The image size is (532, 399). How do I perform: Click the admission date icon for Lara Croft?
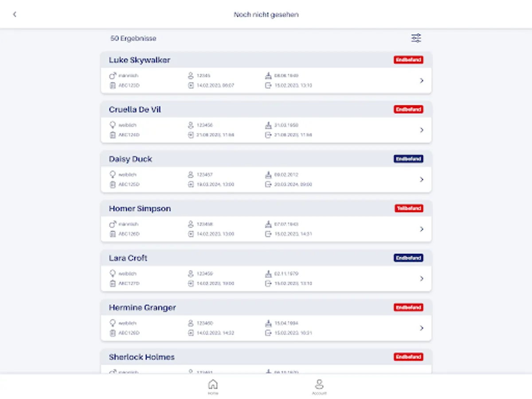190,283
